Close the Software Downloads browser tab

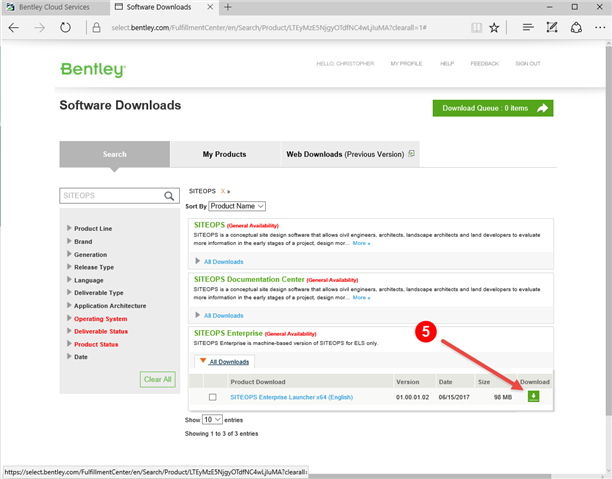click(210, 7)
